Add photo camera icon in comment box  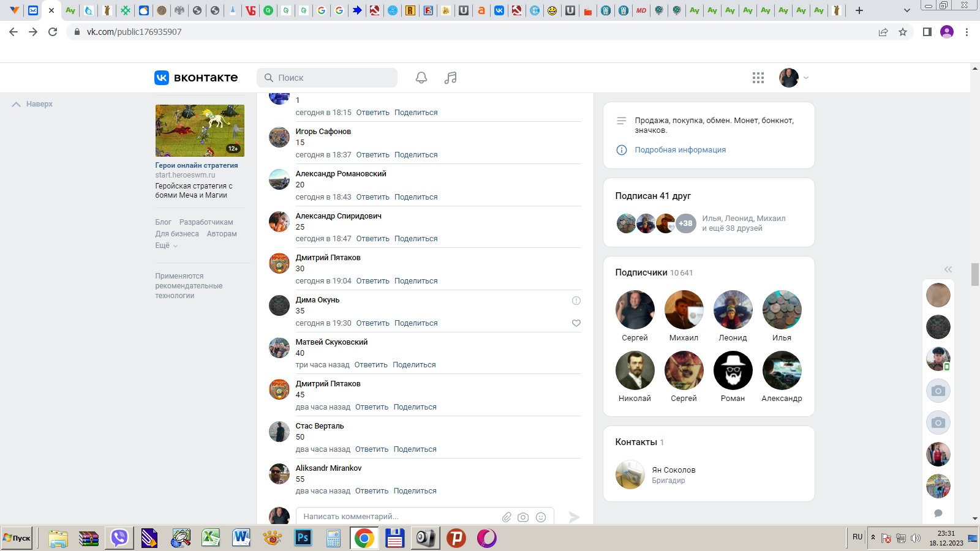[523, 517]
